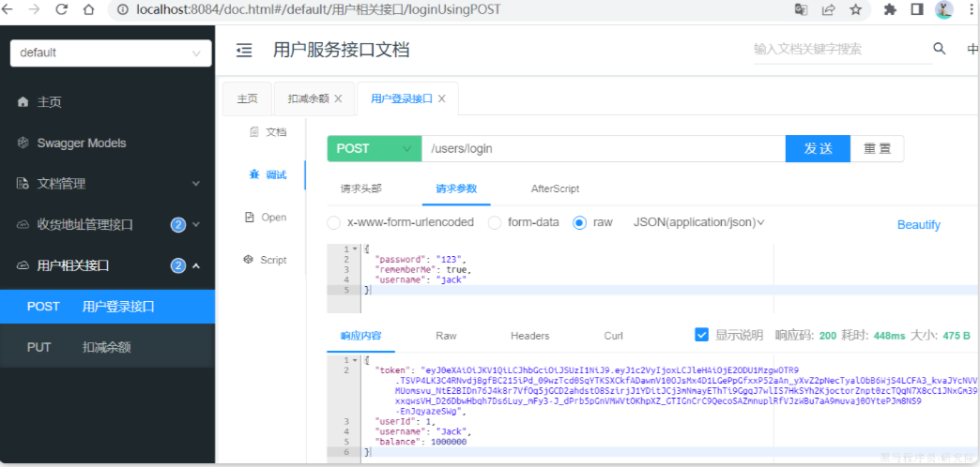Open the JSON(application/json) content type dropdown
The width and height of the screenshot is (980, 467).
pos(698,223)
